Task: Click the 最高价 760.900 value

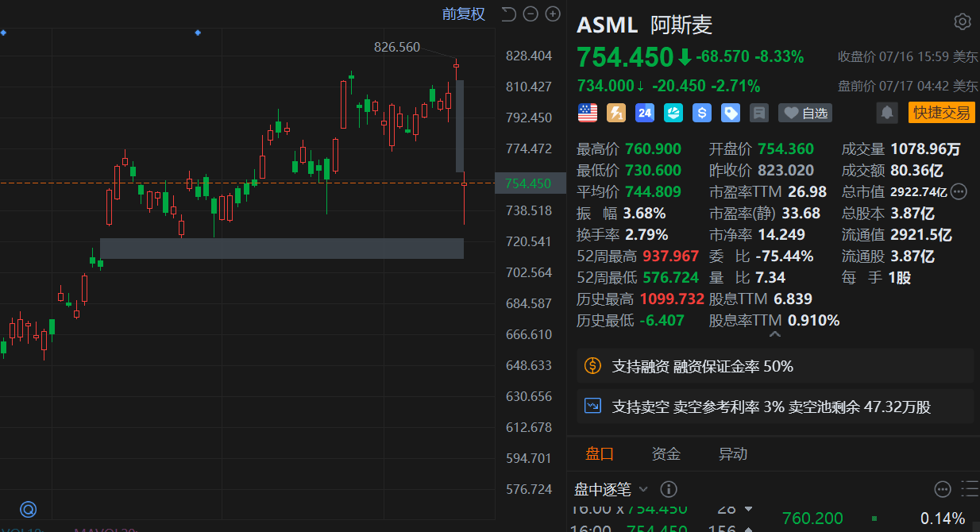Action: pyautogui.click(x=654, y=148)
